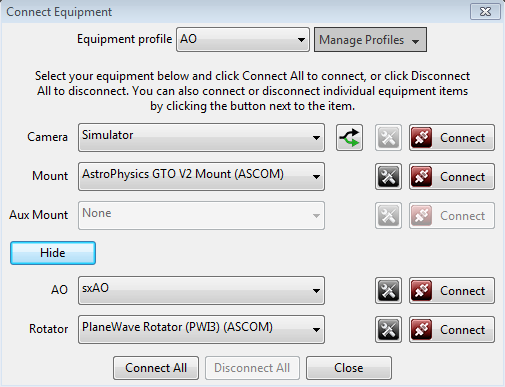Image resolution: width=505 pixels, height=387 pixels.
Task: Expand the Camera selection dropdown
Action: [201, 138]
